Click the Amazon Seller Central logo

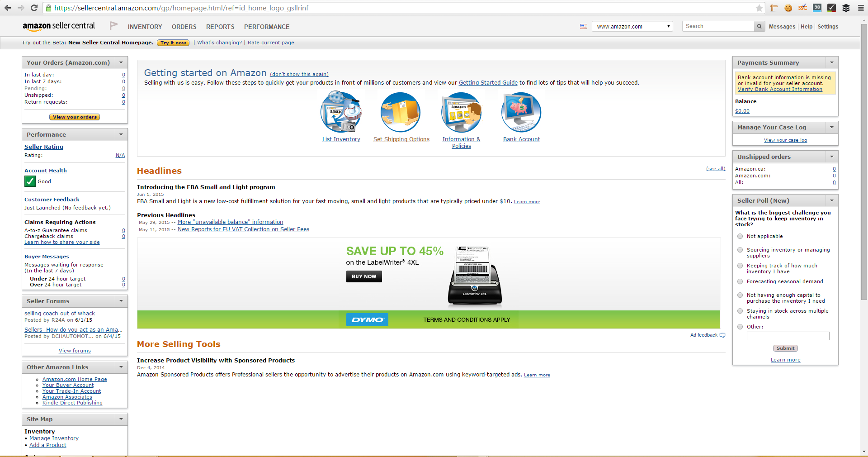click(59, 26)
